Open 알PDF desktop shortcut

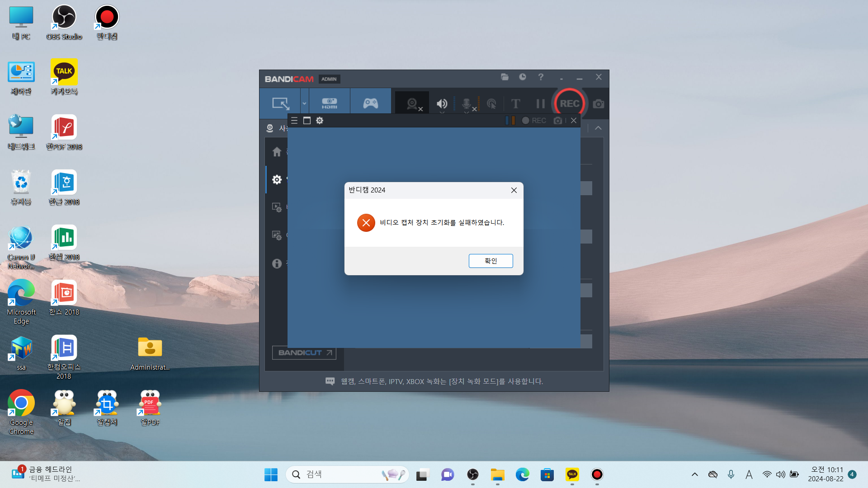150,408
